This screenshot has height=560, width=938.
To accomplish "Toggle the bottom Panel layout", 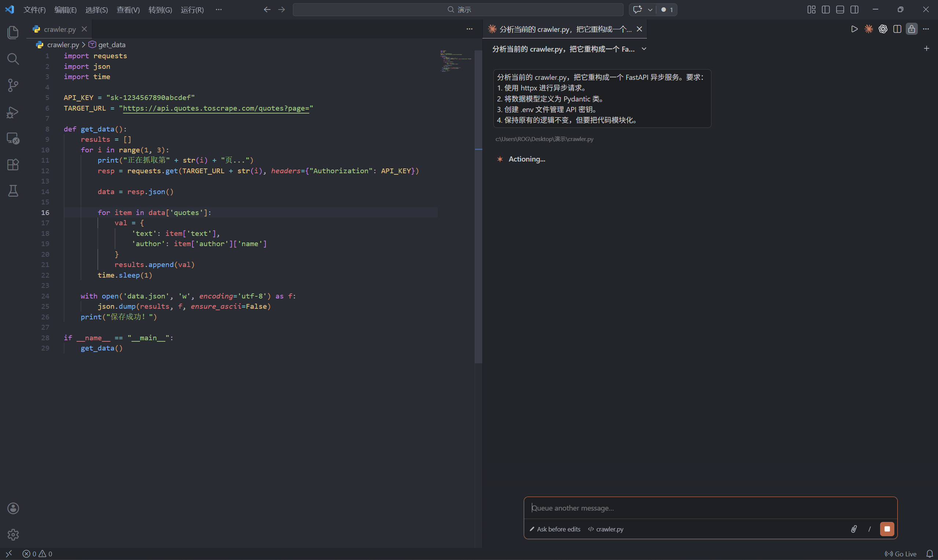I will [840, 10].
